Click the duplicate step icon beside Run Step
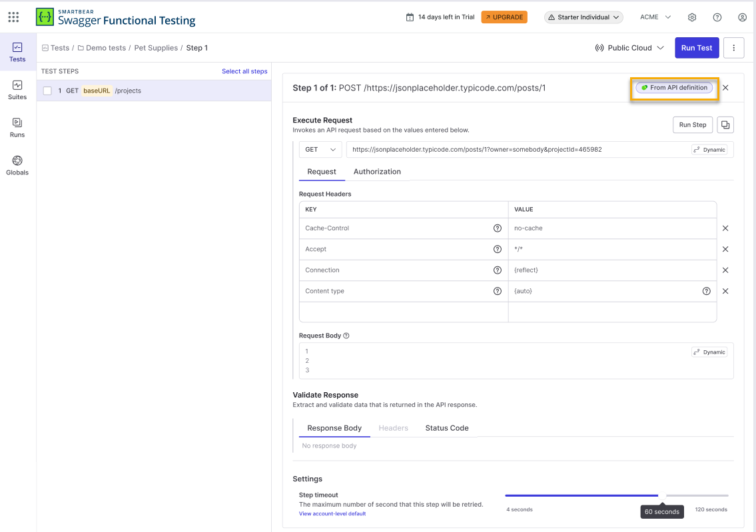 (x=725, y=125)
